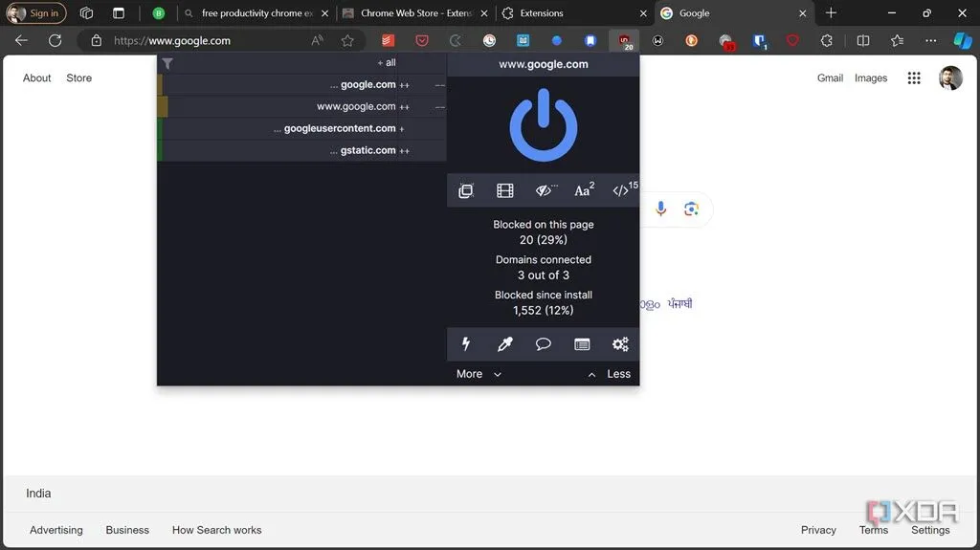This screenshot has height=550, width=980.
Task: Open the Gmail link
Action: pyautogui.click(x=830, y=78)
